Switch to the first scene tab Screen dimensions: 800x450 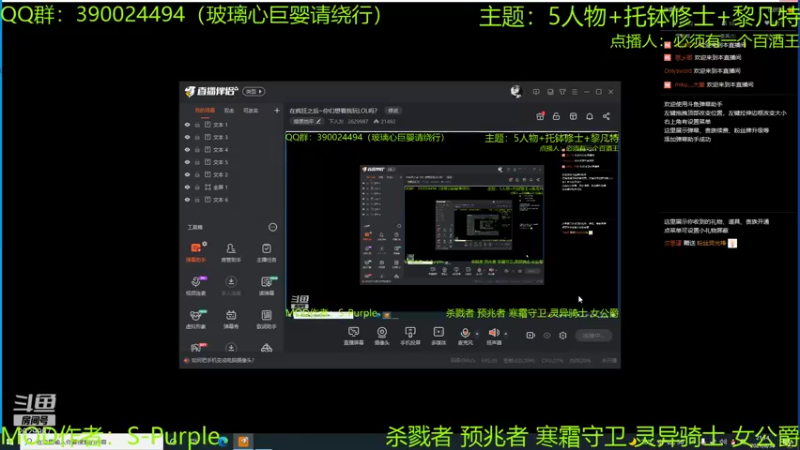[205, 110]
